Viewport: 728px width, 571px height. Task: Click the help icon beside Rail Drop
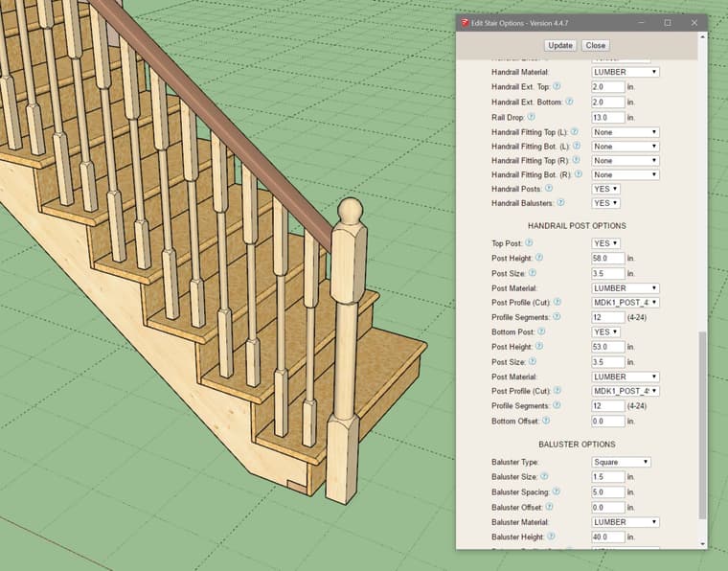point(530,117)
